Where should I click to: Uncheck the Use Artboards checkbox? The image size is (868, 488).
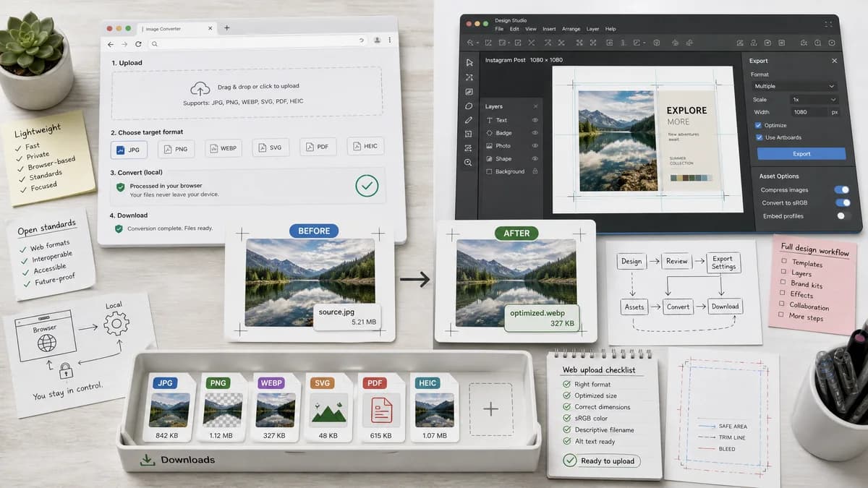coord(758,137)
